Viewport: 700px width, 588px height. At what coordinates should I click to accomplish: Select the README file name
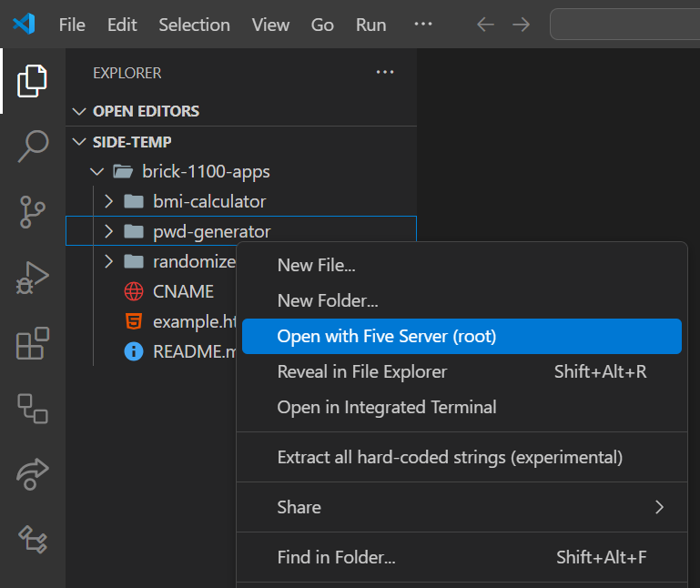[x=194, y=351]
